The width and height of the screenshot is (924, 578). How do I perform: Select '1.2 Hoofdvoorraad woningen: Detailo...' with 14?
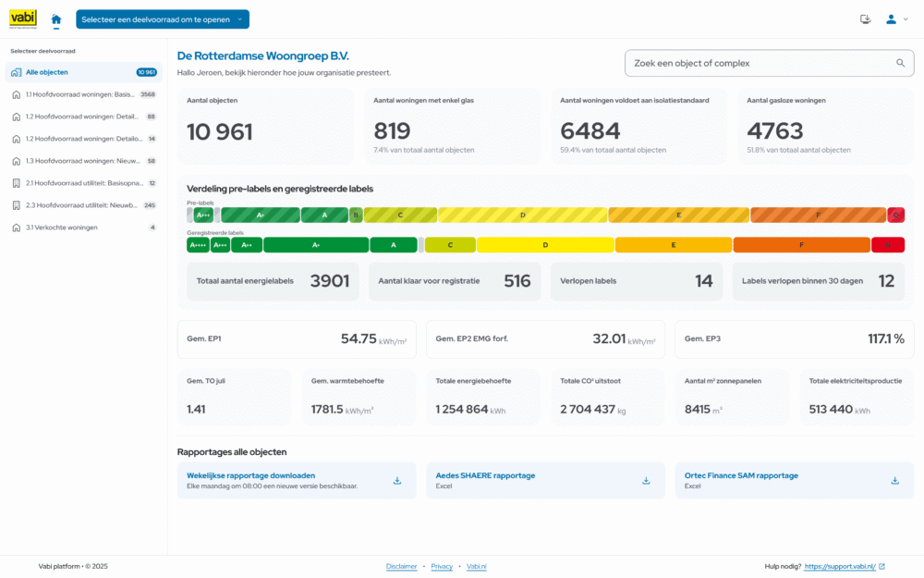(84, 139)
